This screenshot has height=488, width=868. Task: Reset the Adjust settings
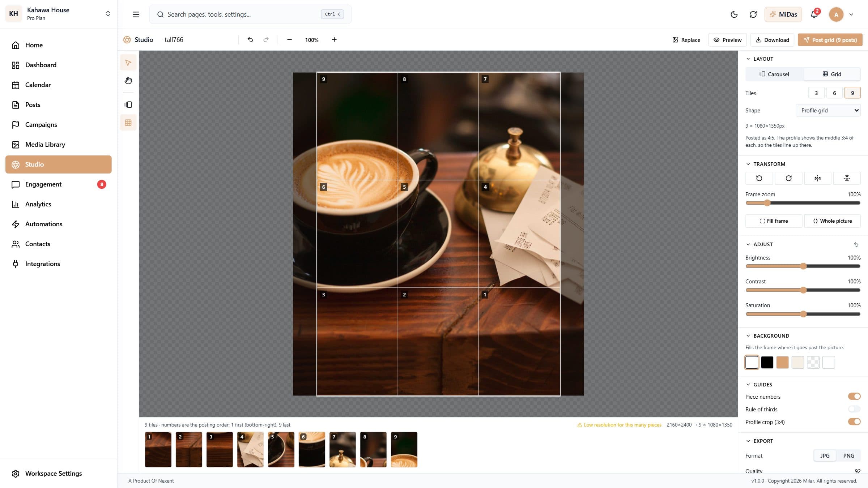tap(856, 244)
